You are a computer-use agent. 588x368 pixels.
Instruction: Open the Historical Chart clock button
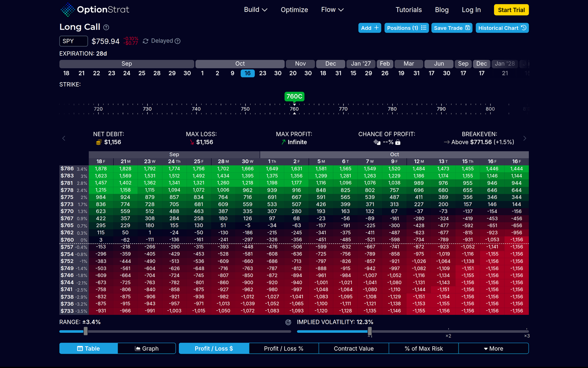[x=502, y=28]
